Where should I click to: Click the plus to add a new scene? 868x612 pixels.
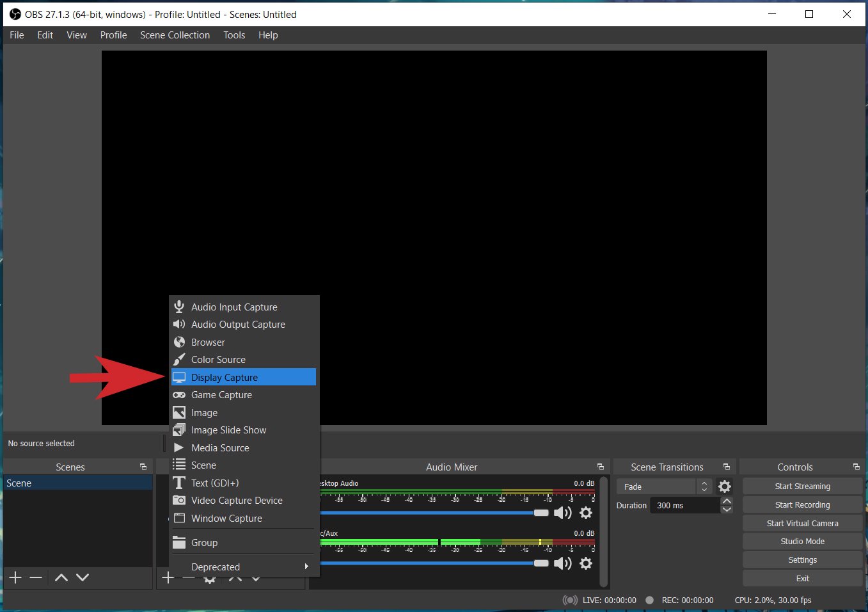coord(15,577)
